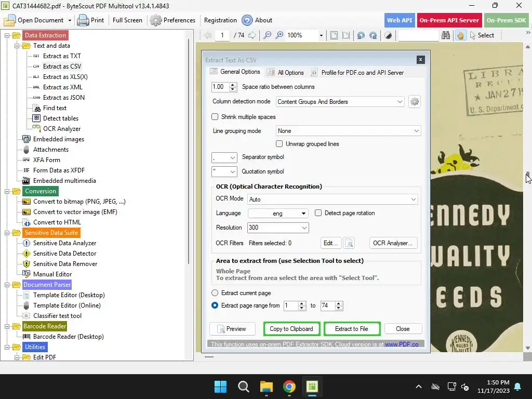
Task: Open Column detection mode dropdown
Action: pos(340,102)
